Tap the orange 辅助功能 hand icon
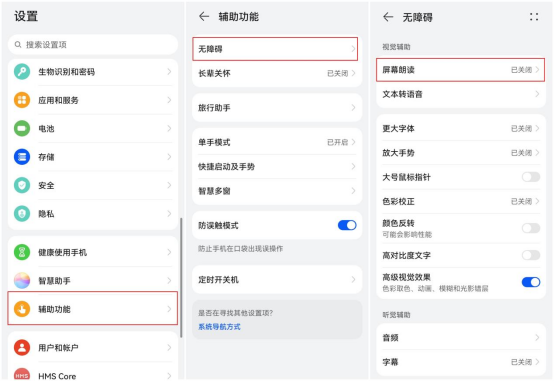 pos(22,309)
